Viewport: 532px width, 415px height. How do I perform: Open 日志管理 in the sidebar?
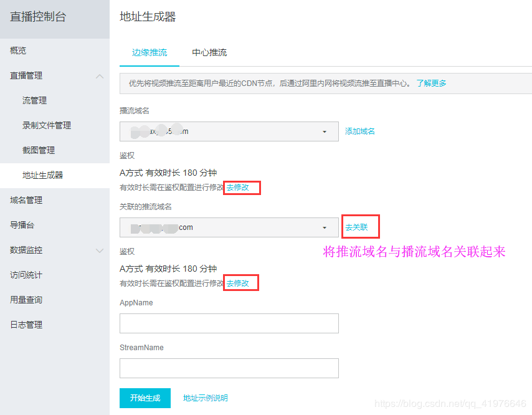tap(26, 325)
